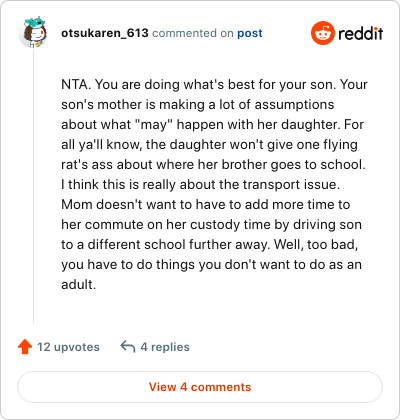Click 'Well, too bad,' phrase in comment
Viewport: 400px width, 420px height.
pos(316,244)
